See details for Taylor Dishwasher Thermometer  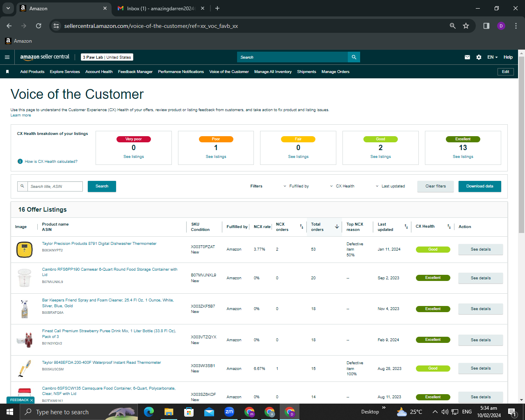[x=481, y=249]
